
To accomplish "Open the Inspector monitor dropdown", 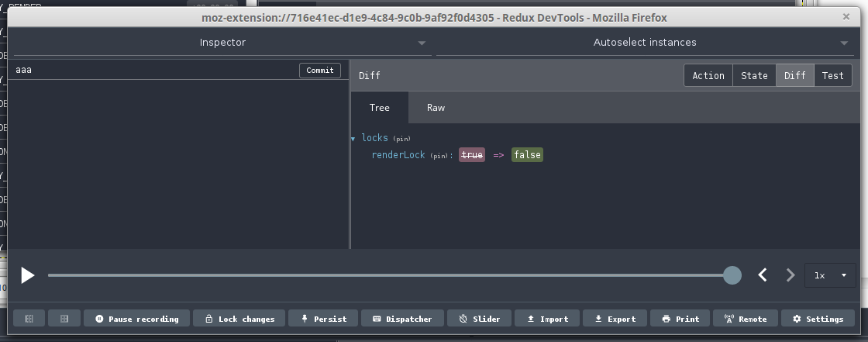I will [222, 43].
